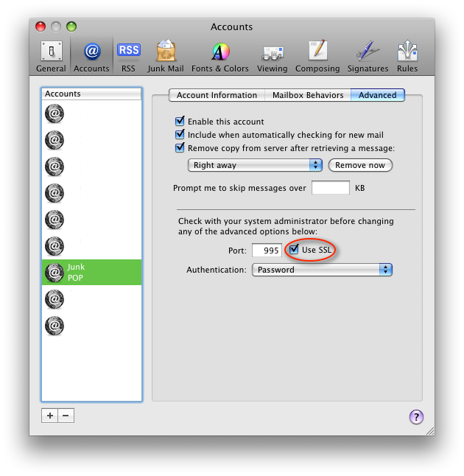Switch to Account Information tab
The height and width of the screenshot is (476, 464).
[x=217, y=95]
